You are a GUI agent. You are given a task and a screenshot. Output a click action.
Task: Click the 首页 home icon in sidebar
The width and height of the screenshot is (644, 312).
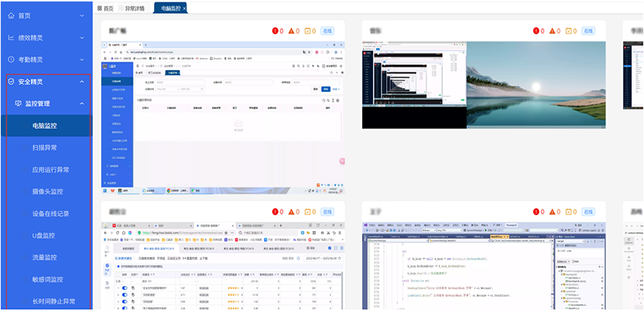(x=11, y=15)
